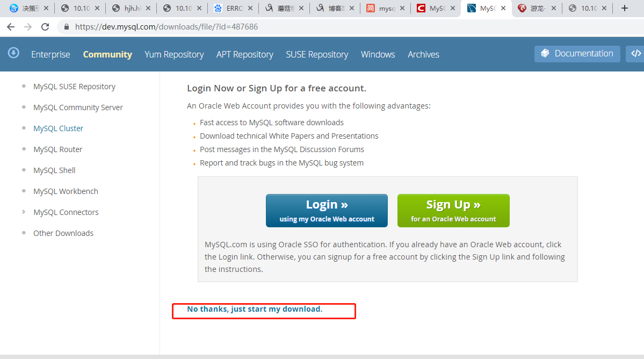Close the 博客 browser tab
The height and width of the screenshot is (359, 644).
352,8
